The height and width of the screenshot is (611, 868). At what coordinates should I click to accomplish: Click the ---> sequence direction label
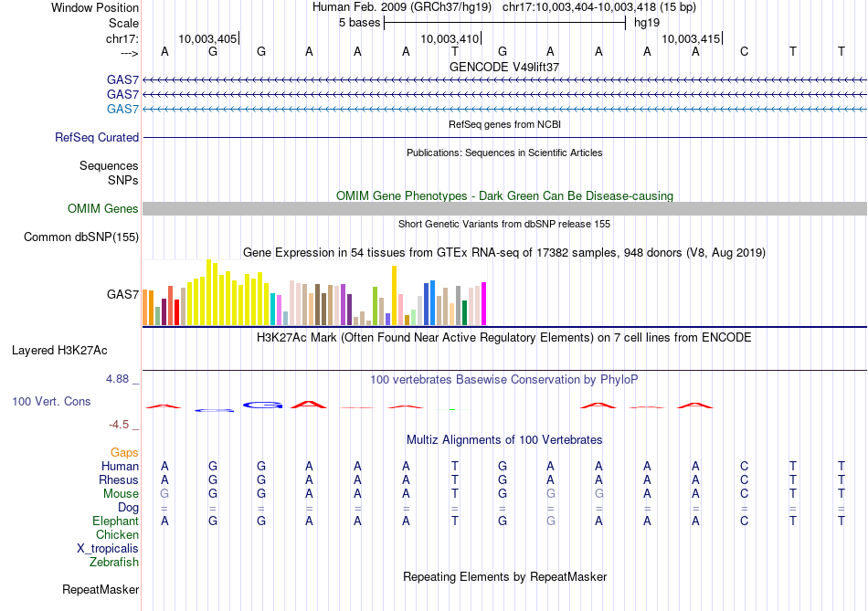point(129,53)
